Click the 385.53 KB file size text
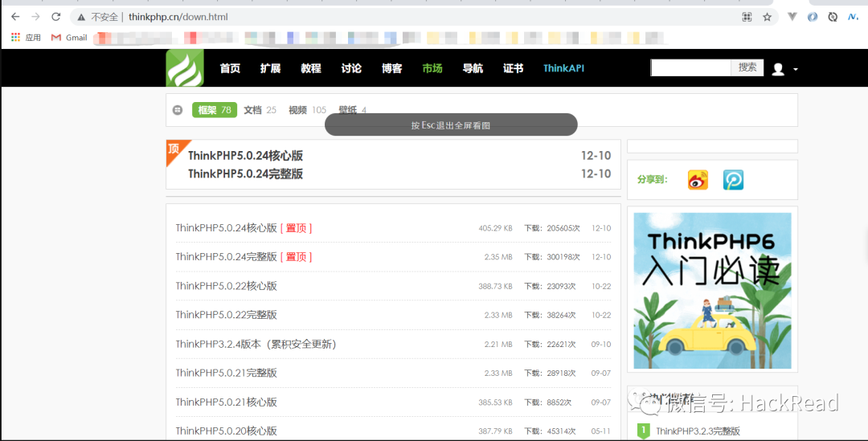This screenshot has height=441, width=868. click(x=495, y=402)
